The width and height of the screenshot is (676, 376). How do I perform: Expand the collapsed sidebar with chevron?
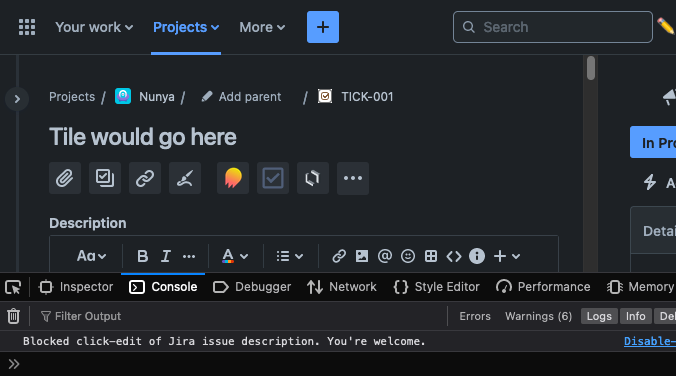click(17, 99)
